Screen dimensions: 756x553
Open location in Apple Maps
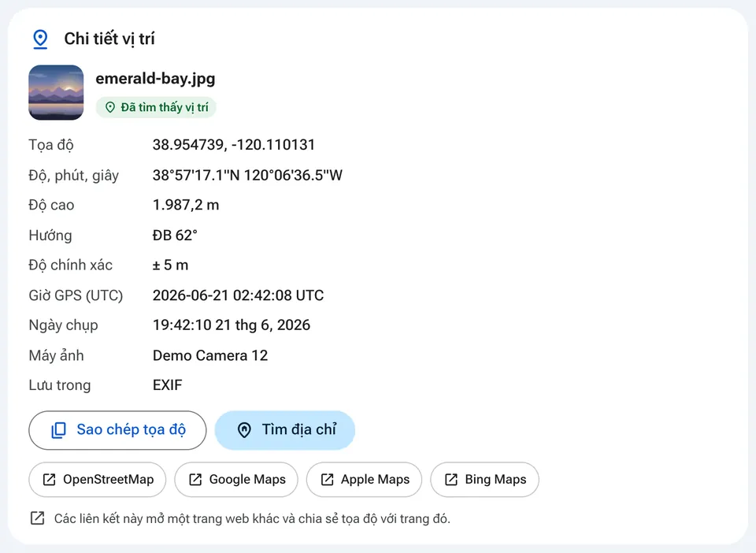[364, 480]
